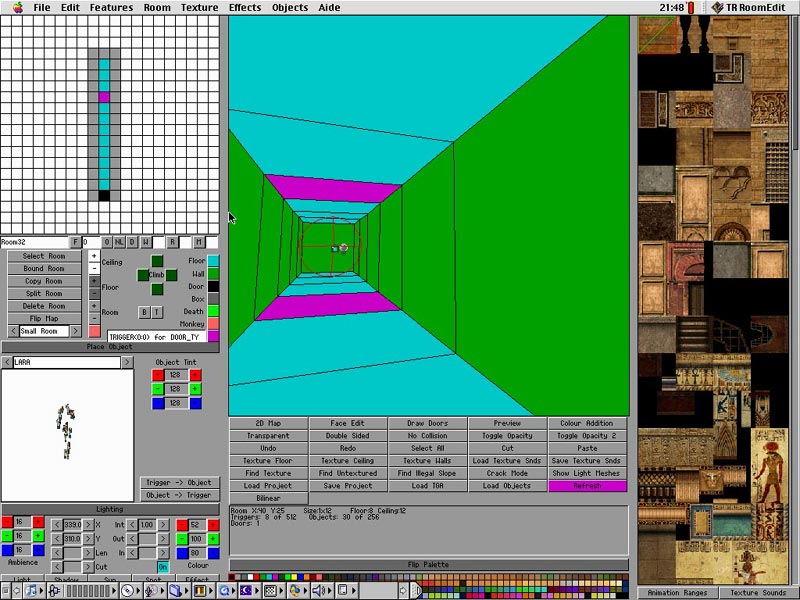Image resolution: width=800 pixels, height=600 pixels.
Task: Click the Save Project button
Action: click(348, 486)
